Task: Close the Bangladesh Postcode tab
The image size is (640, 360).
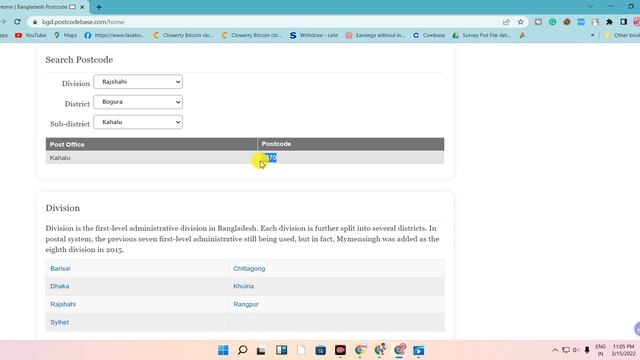Action: click(82, 7)
